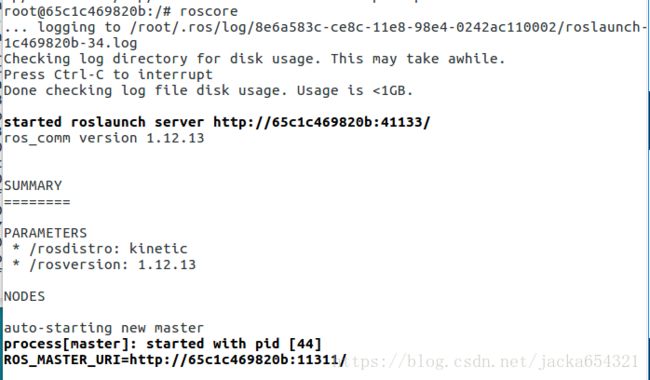Click the NODES heading text

click(24, 296)
